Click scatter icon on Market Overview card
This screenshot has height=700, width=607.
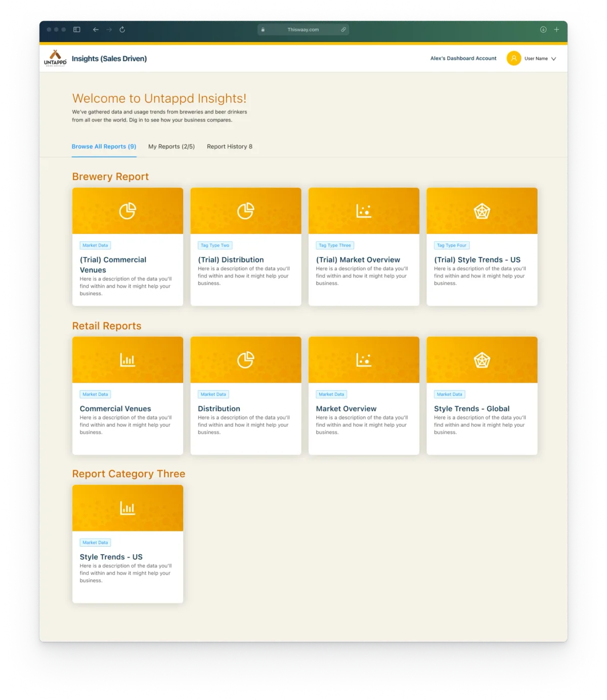click(x=364, y=360)
